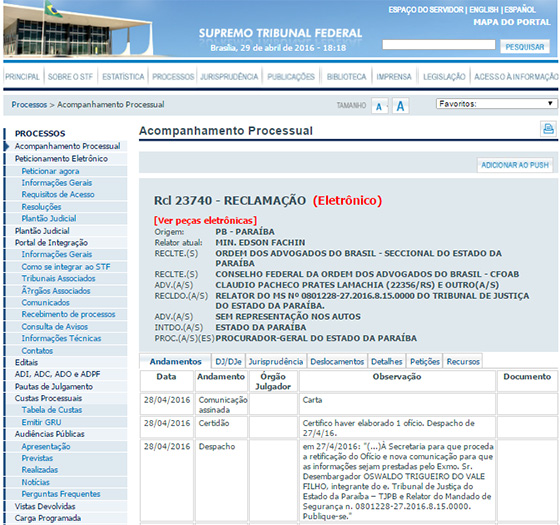Open Apresentação sidebar link
The width and height of the screenshot is (560, 525).
coord(46,446)
